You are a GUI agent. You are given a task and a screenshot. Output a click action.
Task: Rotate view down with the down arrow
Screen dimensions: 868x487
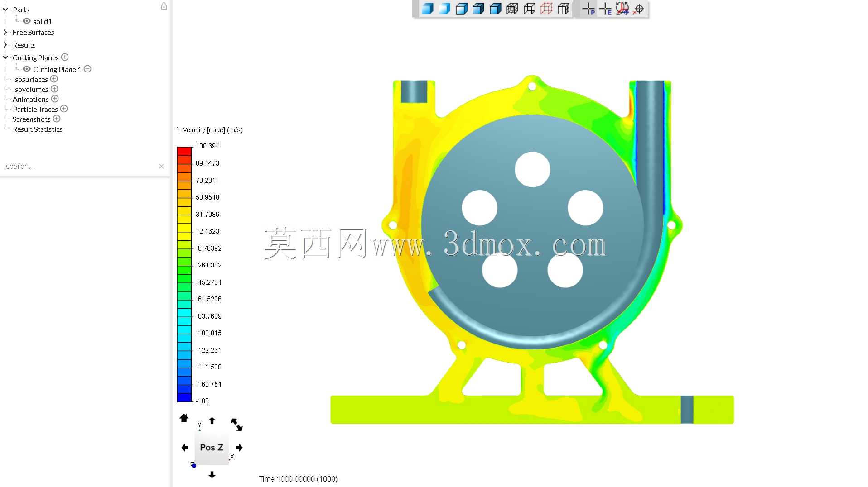click(212, 475)
